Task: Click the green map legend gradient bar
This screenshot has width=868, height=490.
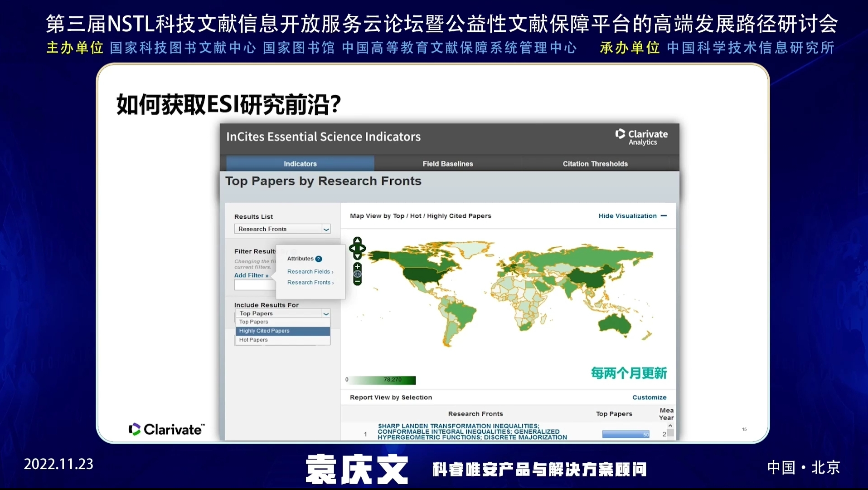Action: 382,380
